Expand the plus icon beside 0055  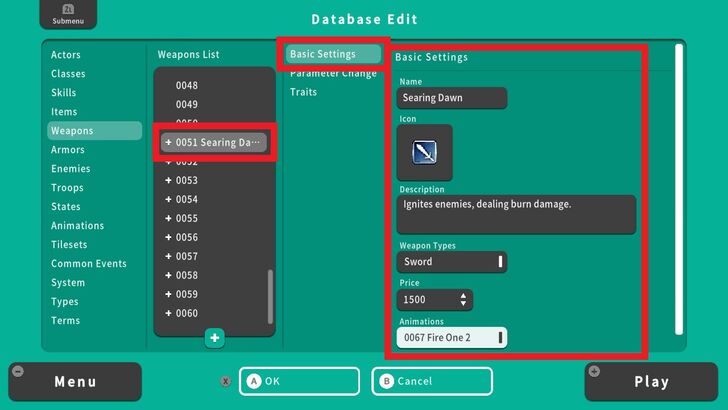tap(168, 218)
